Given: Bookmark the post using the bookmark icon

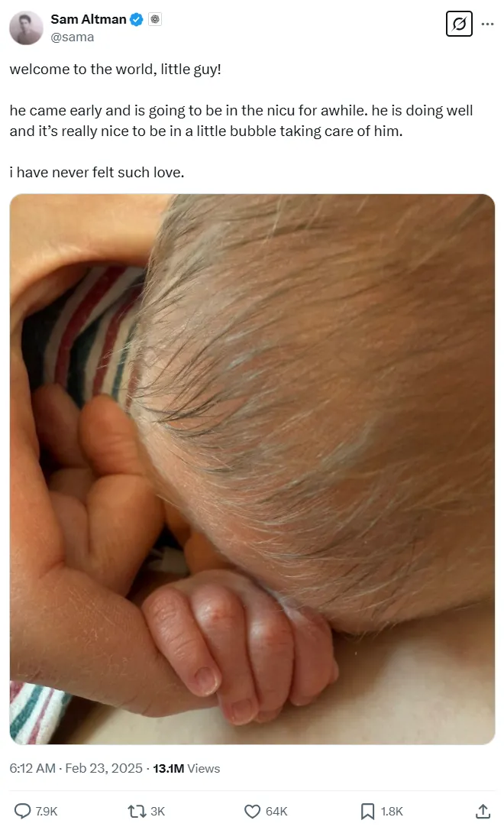Looking at the screenshot, I should pyautogui.click(x=367, y=811).
